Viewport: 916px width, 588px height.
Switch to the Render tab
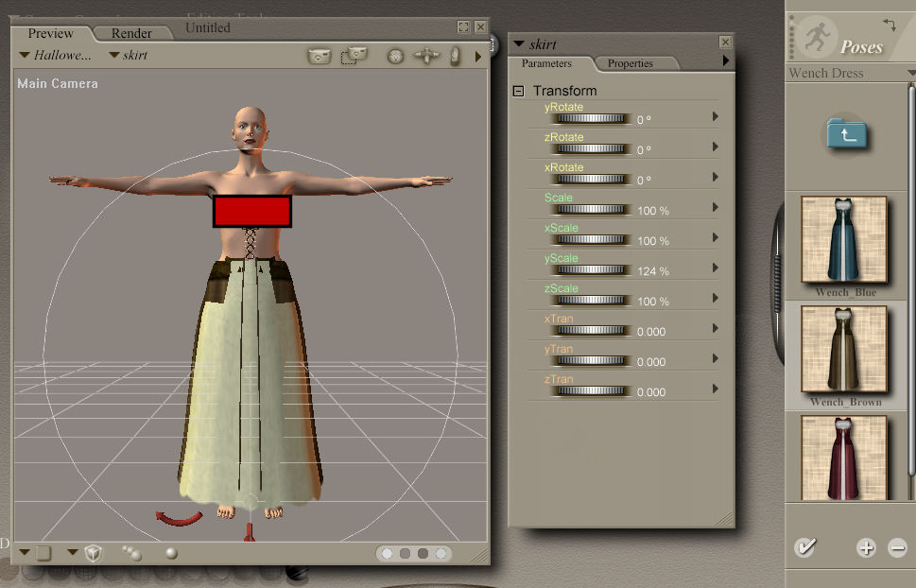pos(131,33)
